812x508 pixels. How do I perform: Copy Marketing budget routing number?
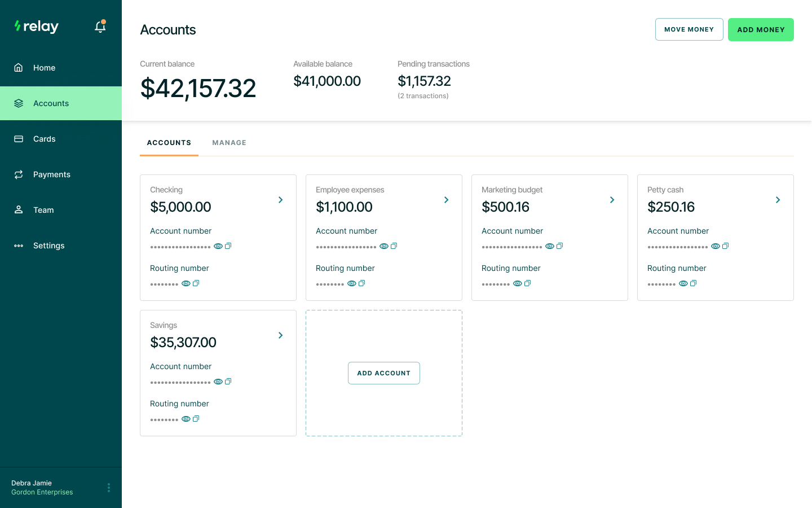click(x=528, y=283)
